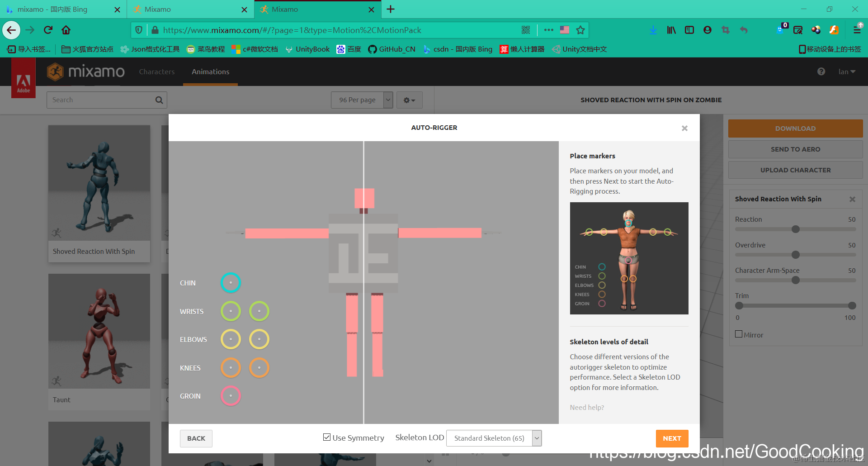The image size is (868, 466).
Task: Open the help question mark icon
Action: [x=821, y=71]
